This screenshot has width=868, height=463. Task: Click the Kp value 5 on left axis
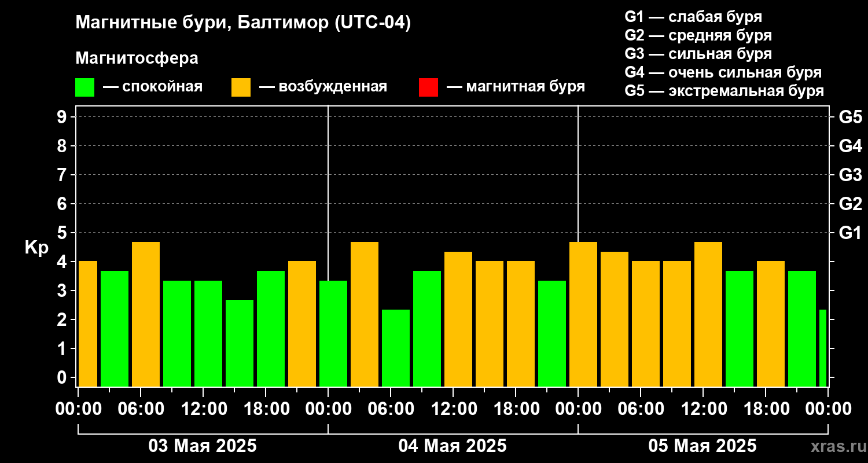click(62, 233)
